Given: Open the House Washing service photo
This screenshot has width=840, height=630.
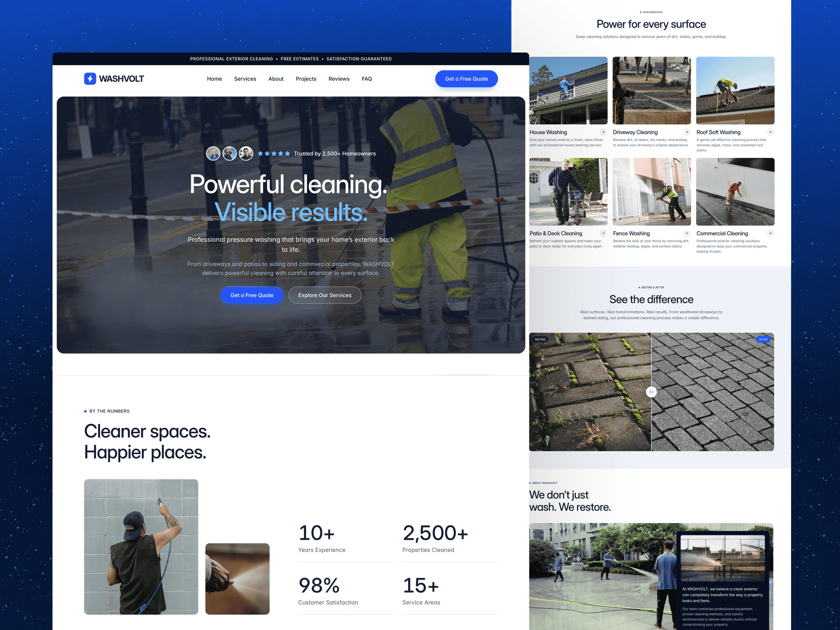Looking at the screenshot, I should tap(568, 91).
